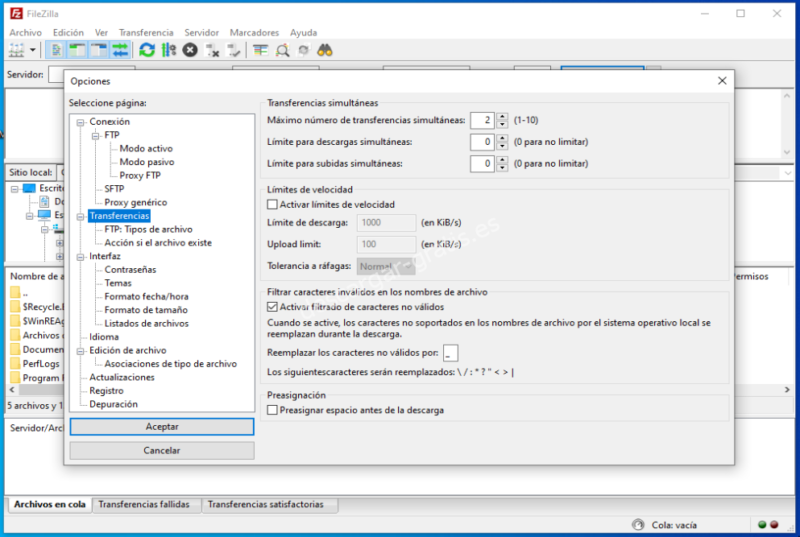Click the maximum simultaneous transfers field
The width and height of the screenshot is (800, 537).
pyautogui.click(x=483, y=120)
